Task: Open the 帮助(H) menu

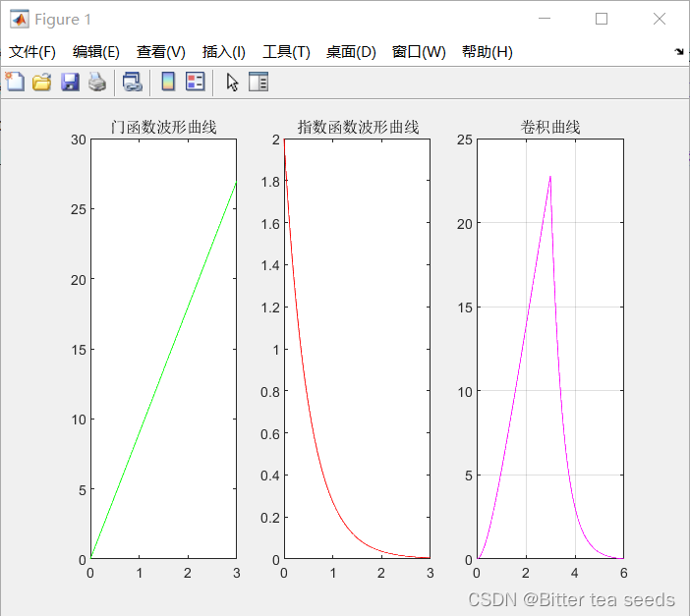Action: (488, 52)
